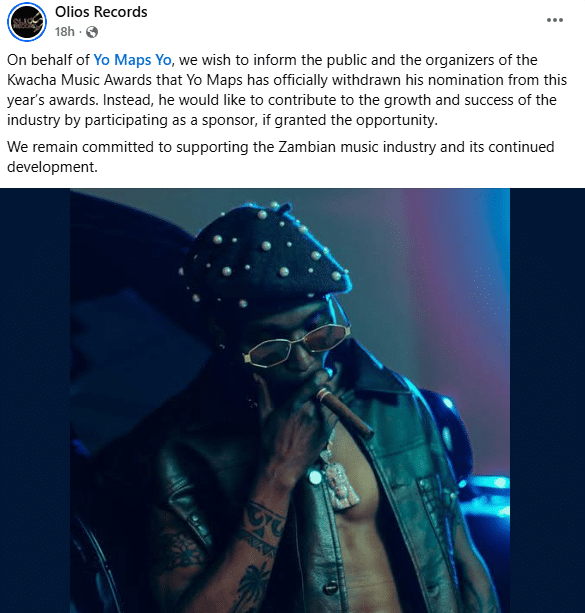Click the globe public audience icon
This screenshot has height=613, width=585.
[x=92, y=32]
